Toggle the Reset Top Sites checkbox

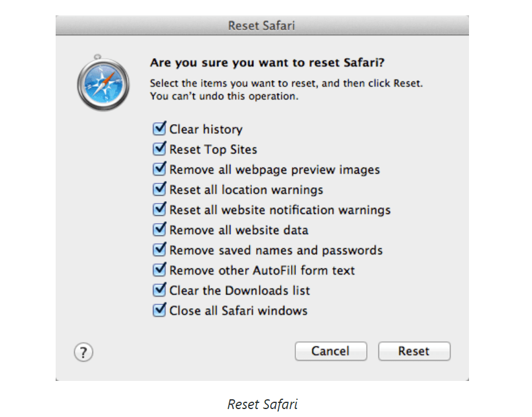pyautogui.click(x=159, y=149)
